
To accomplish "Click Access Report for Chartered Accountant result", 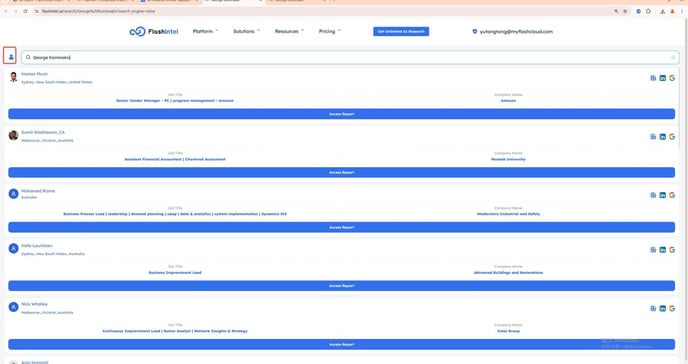I will pyautogui.click(x=341, y=172).
